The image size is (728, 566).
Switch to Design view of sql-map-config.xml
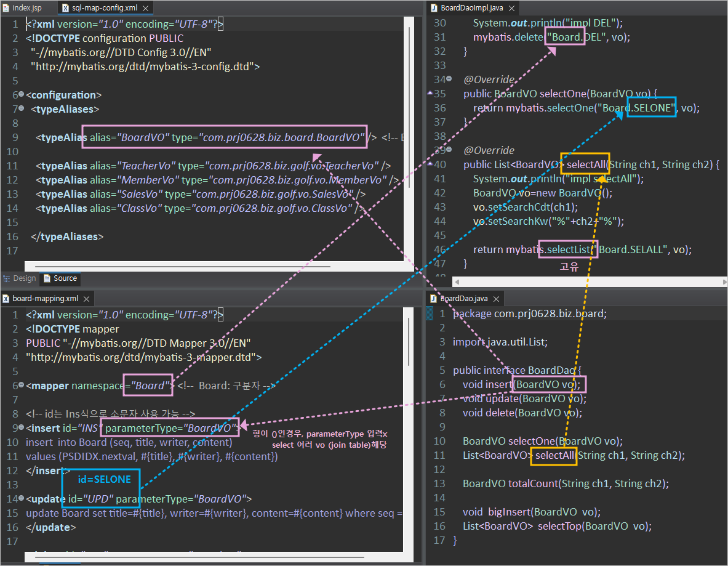[x=20, y=278]
